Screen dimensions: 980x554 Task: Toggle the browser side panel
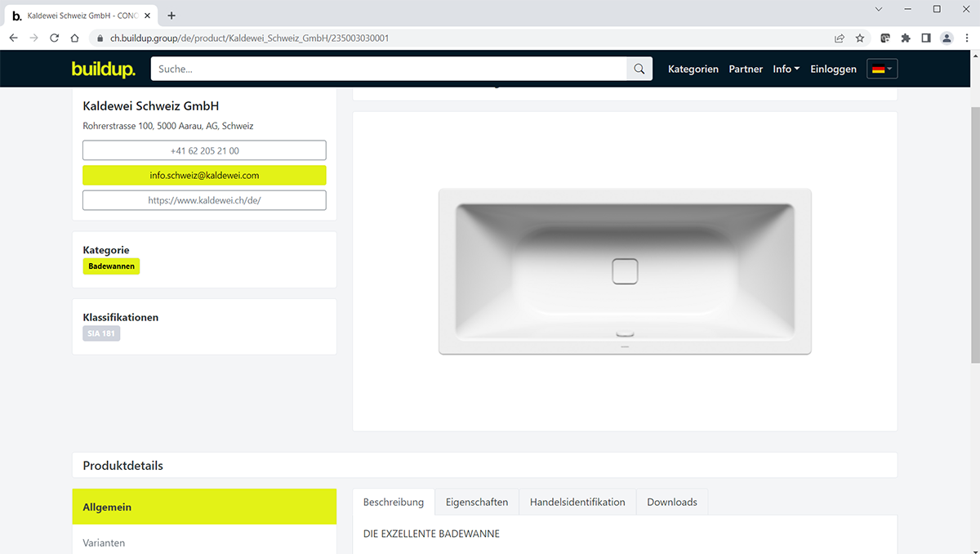tap(926, 38)
